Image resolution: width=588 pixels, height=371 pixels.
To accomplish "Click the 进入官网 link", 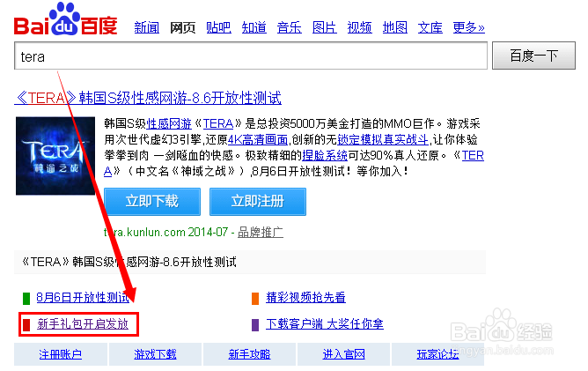I will [x=343, y=354].
